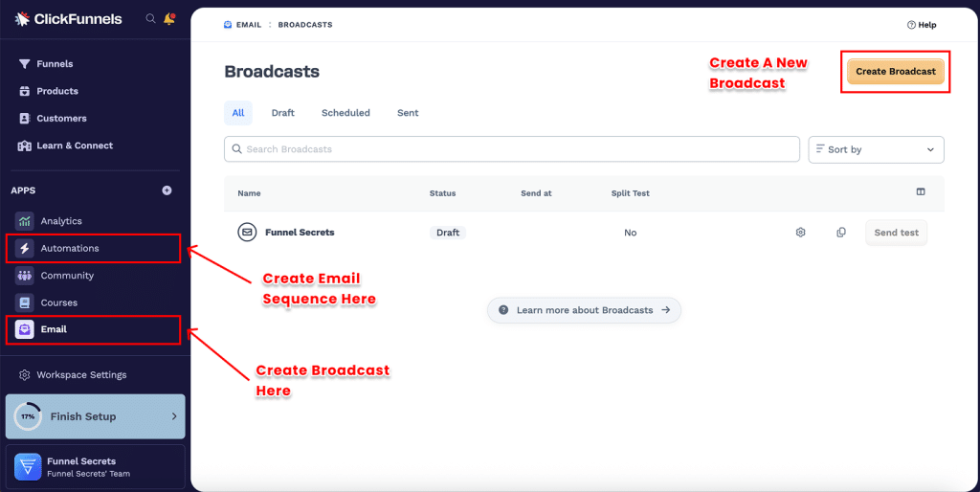
Task: Duplicate the Funnel Secrets broadcast
Action: tap(841, 233)
